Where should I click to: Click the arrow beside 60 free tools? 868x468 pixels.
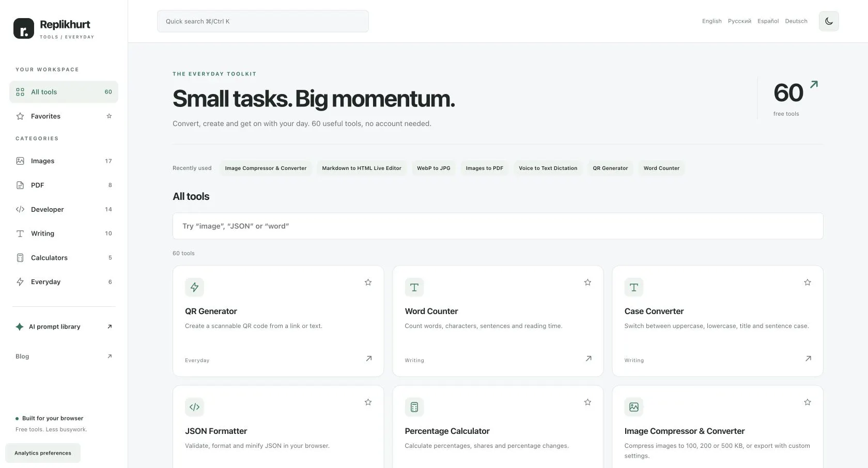pos(814,84)
